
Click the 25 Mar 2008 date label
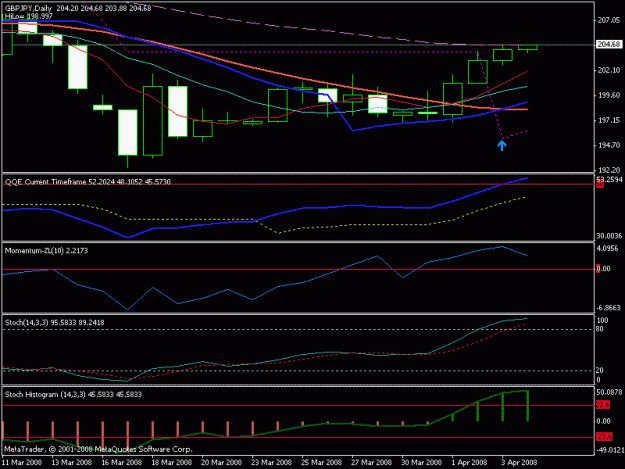coord(322,462)
